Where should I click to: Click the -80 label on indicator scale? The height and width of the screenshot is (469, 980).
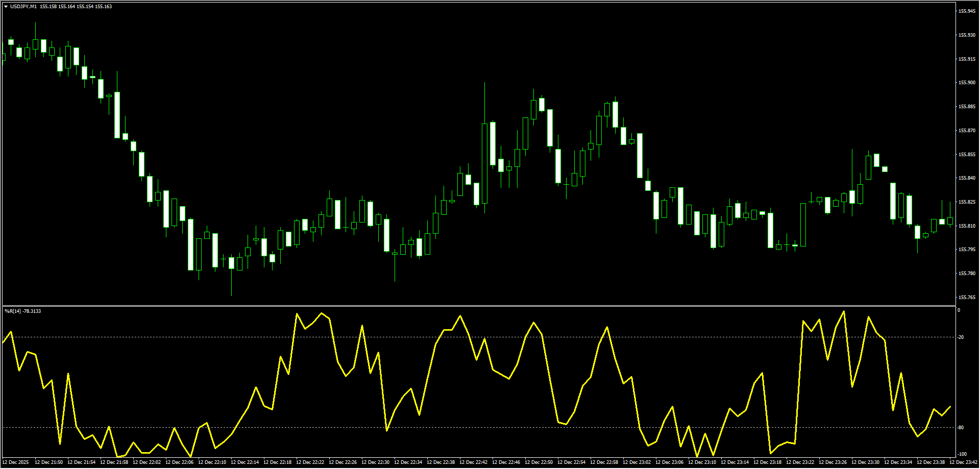tap(961, 428)
